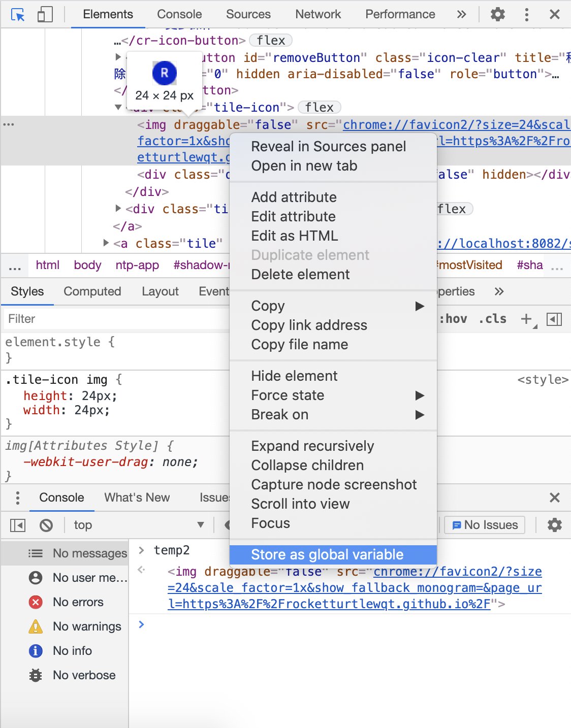The height and width of the screenshot is (728, 571).
Task: Toggle the device toolbar icon
Action: point(45,15)
